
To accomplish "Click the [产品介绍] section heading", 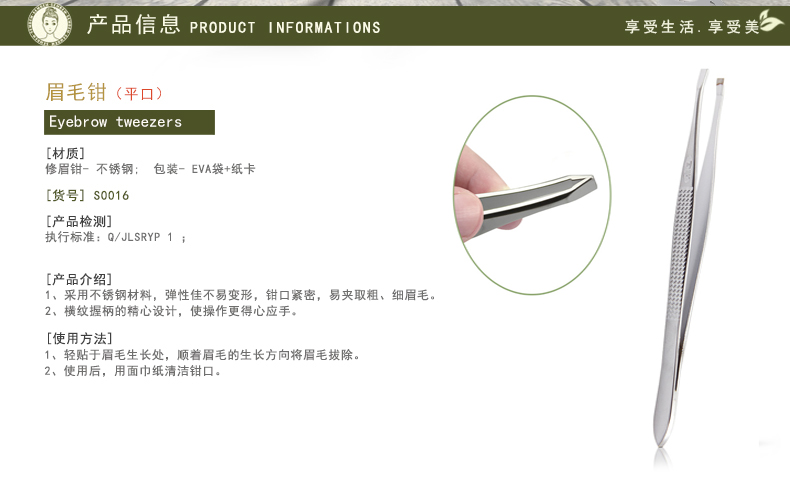I will [79, 279].
